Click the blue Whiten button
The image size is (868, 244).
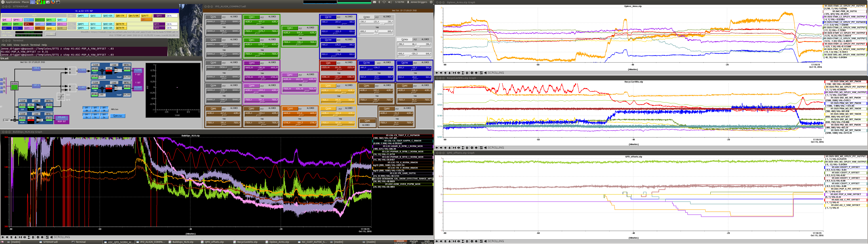point(118,116)
